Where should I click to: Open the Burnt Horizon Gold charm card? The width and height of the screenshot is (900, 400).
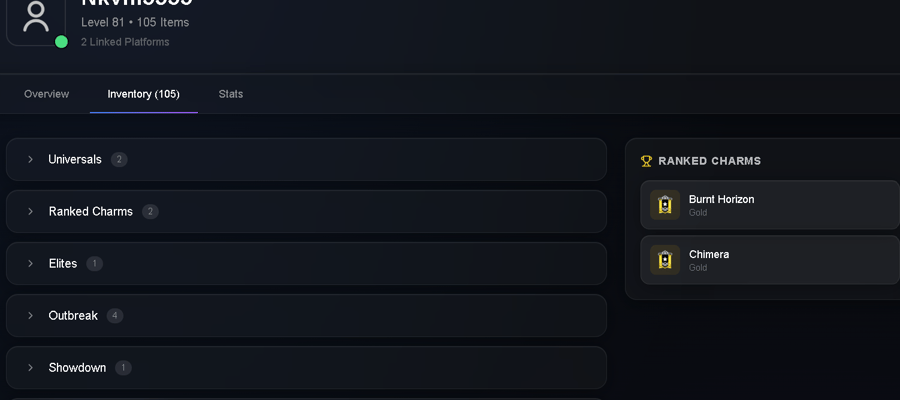click(770, 205)
